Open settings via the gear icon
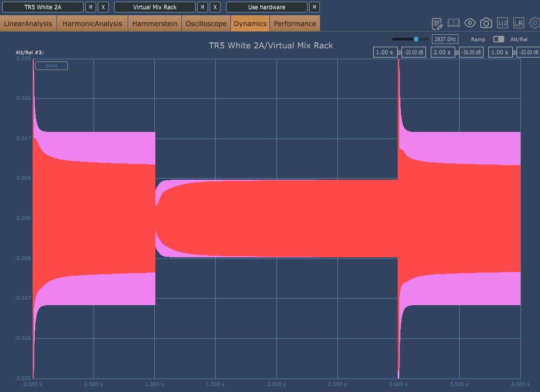540x392 pixels. point(535,23)
